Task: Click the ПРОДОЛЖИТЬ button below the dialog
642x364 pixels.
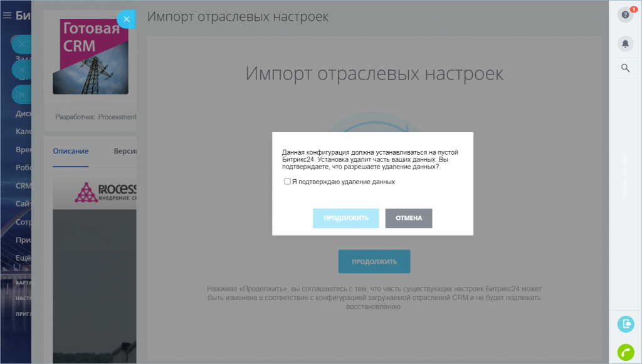Action: coord(374,261)
